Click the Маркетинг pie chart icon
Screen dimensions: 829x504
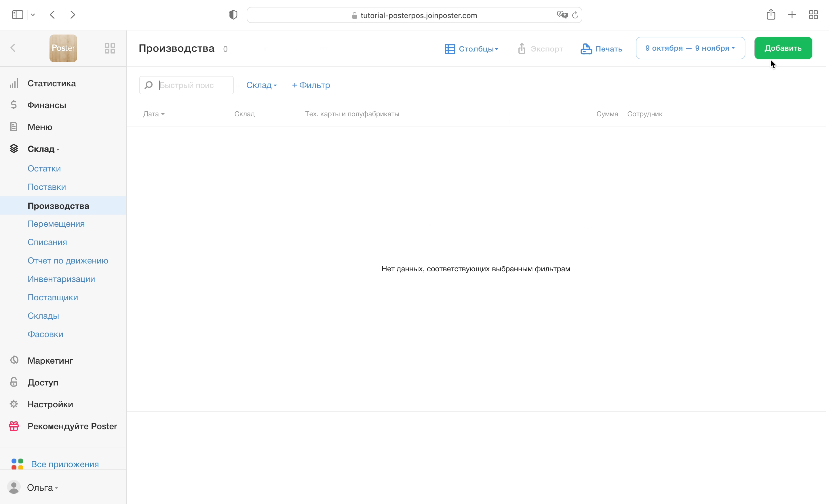pos(14,360)
